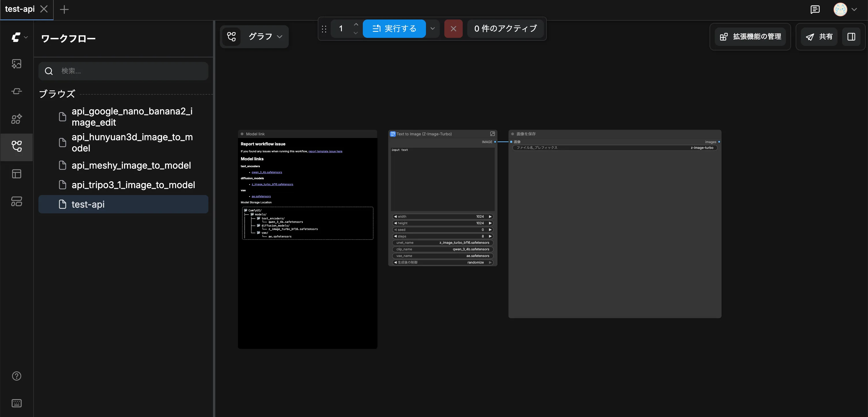Increase batch count with up arrow

coord(356,25)
